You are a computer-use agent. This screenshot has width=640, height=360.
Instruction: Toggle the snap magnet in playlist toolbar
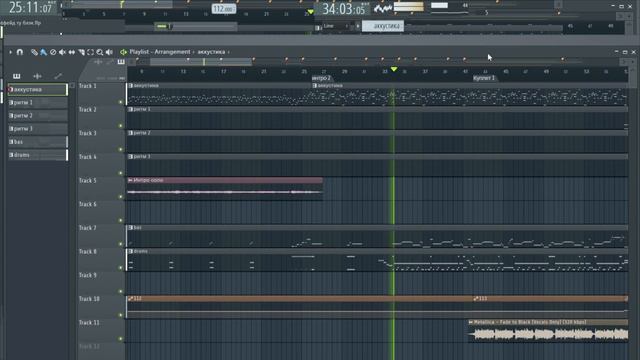(20, 52)
